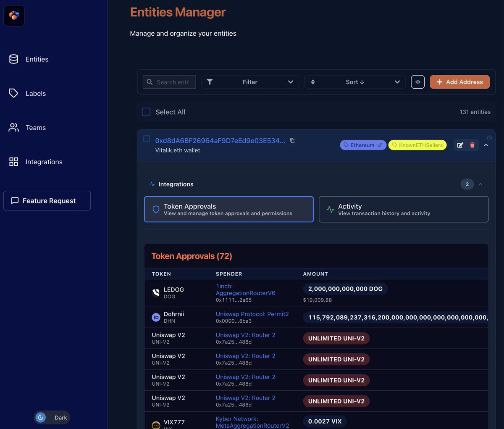The height and width of the screenshot is (429, 504).
Task: Open the Uniswap Protocol: Permit2 spender link
Action: pos(252,314)
